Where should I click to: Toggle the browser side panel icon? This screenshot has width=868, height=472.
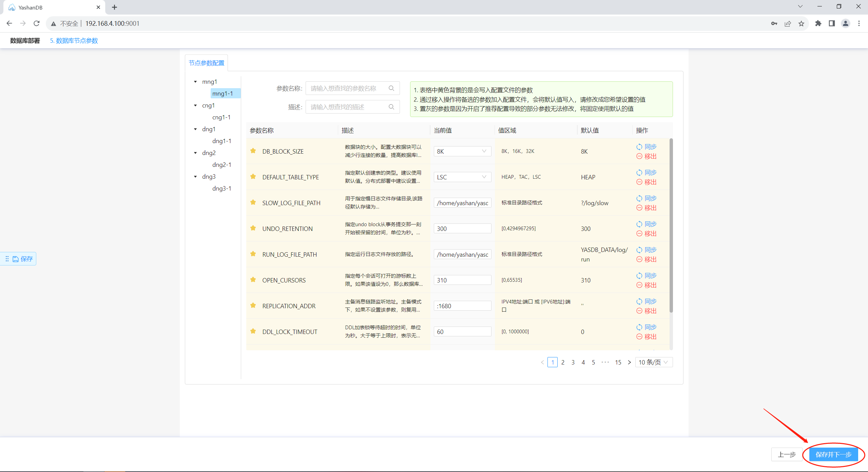coord(832,23)
